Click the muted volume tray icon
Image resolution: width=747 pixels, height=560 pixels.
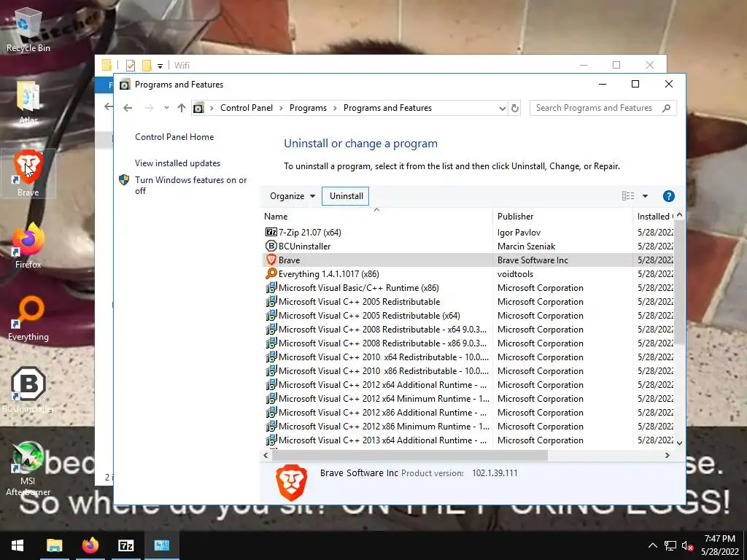(x=687, y=545)
